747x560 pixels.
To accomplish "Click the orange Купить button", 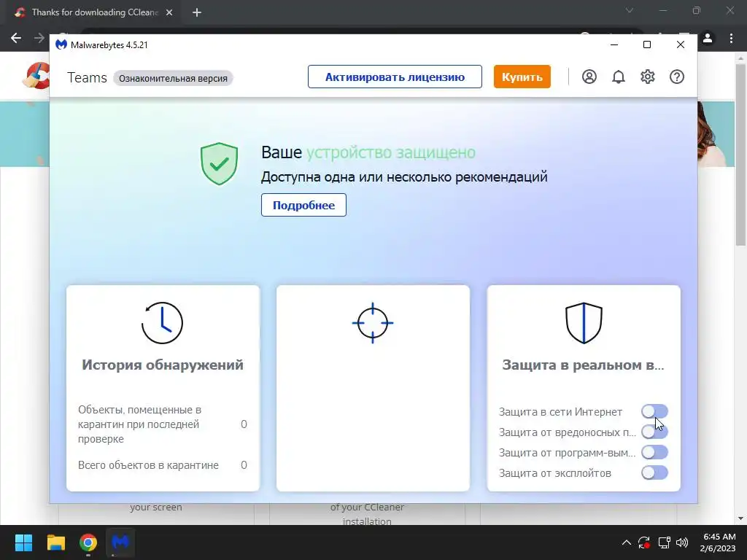I will pyautogui.click(x=522, y=77).
